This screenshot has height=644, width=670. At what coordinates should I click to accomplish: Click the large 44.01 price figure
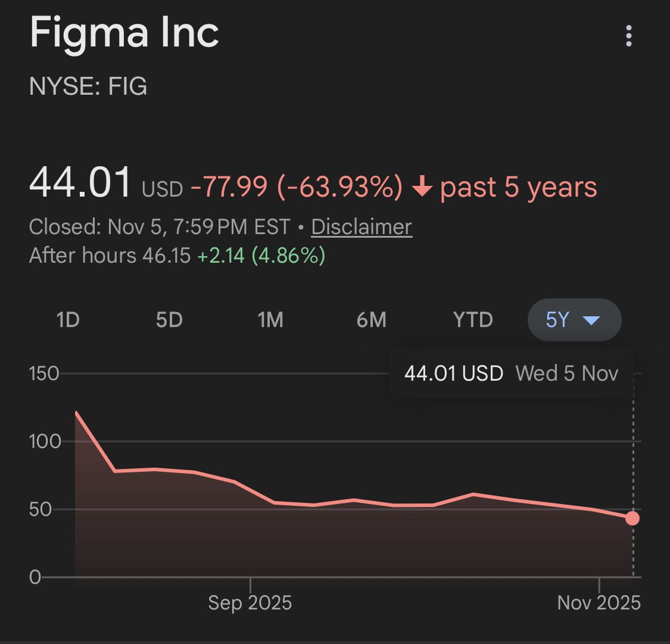point(80,183)
